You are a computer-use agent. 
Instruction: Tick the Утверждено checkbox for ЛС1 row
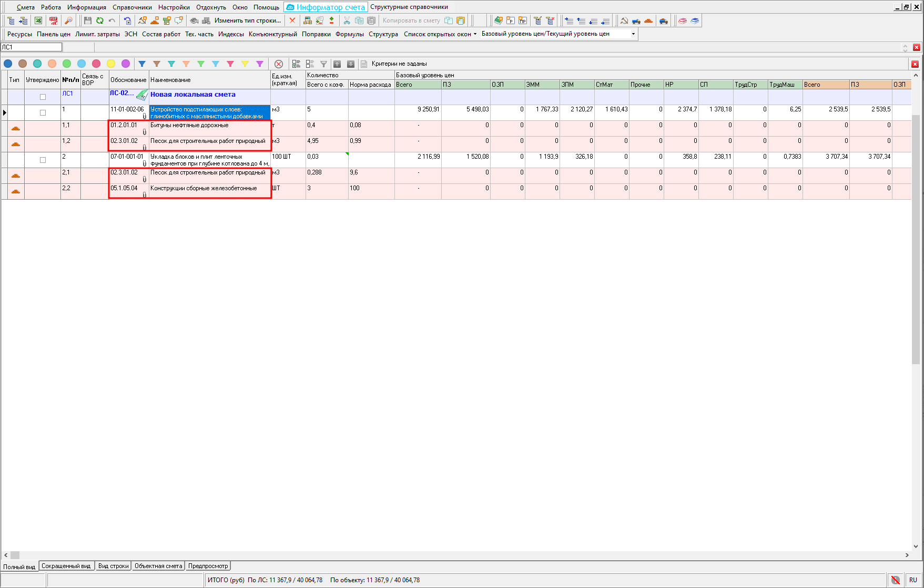[x=43, y=97]
